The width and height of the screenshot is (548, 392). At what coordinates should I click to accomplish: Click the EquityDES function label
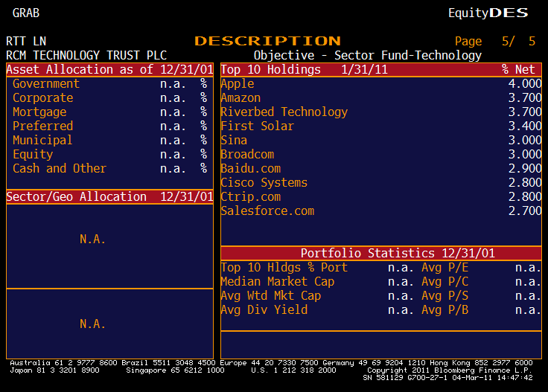[488, 13]
